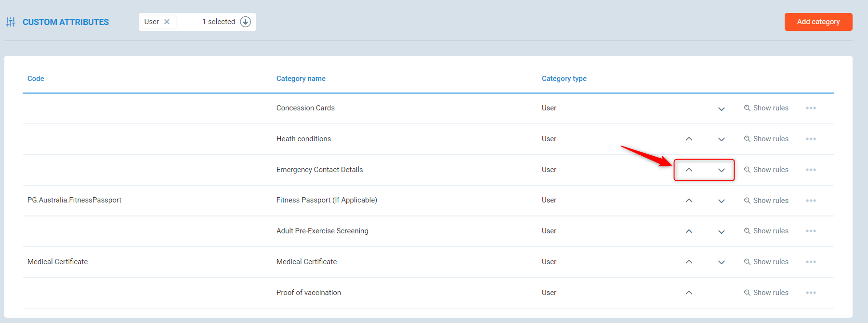
Task: Move Fitness Passport row down
Action: point(721,201)
